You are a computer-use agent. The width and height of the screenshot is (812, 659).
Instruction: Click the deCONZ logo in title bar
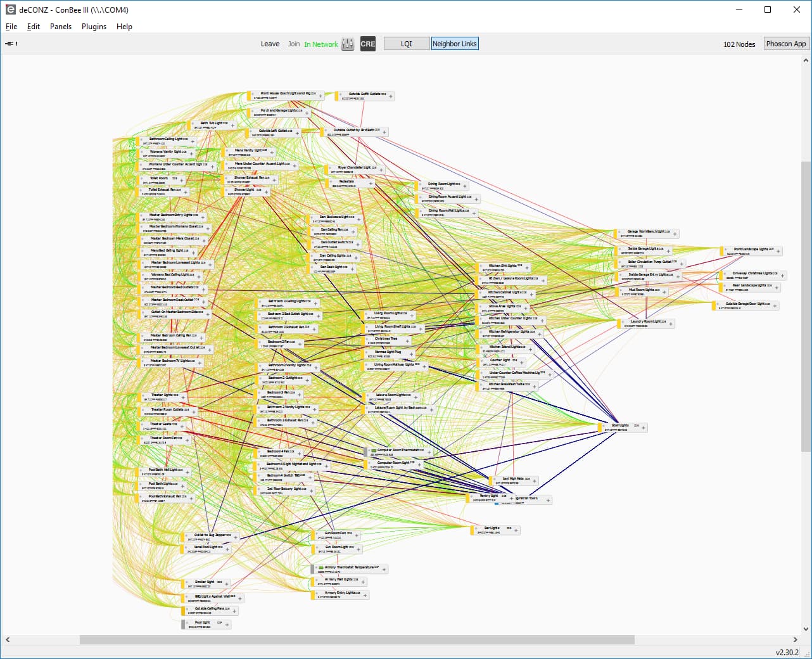[x=10, y=10]
